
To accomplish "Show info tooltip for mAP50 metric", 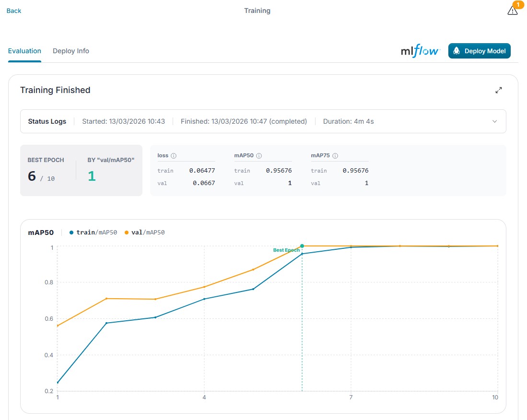I will pyautogui.click(x=259, y=155).
